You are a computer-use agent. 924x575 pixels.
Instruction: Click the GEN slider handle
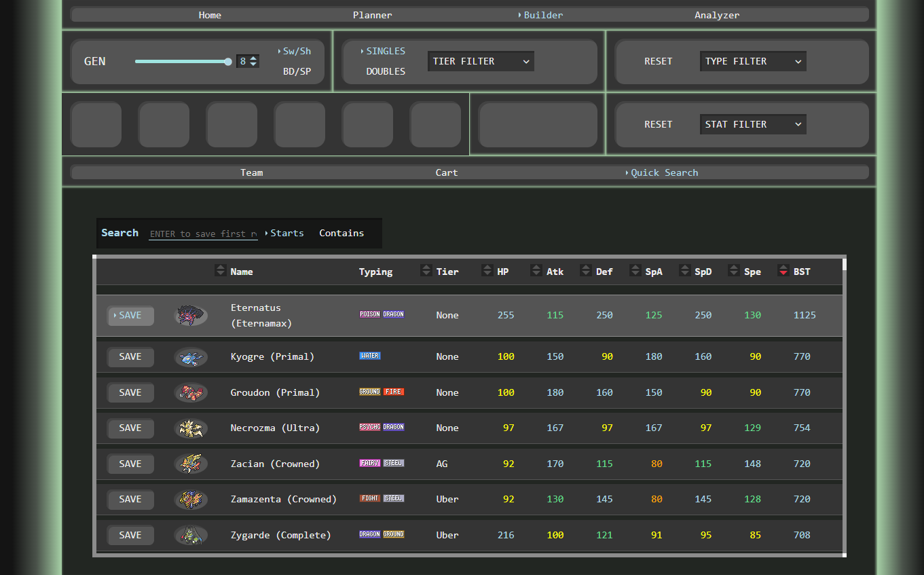point(228,62)
